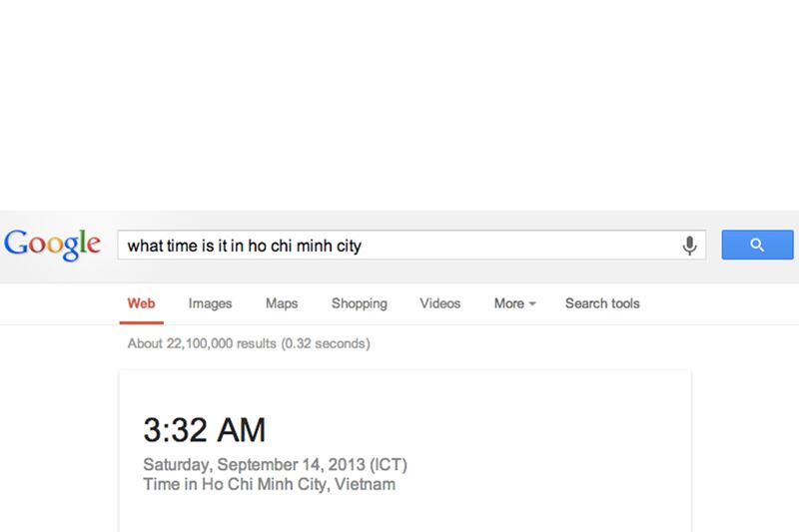Show Videos search results
Viewport: 799px width, 532px height.
point(439,303)
